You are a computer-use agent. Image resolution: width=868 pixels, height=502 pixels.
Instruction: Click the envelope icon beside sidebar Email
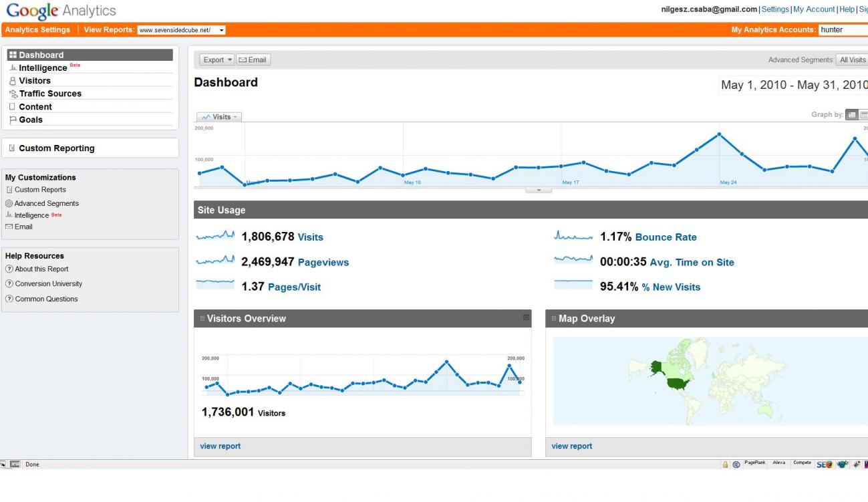[9, 227]
